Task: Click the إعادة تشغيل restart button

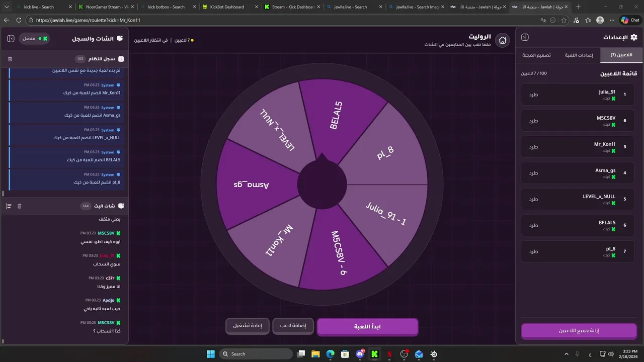Action: (247, 326)
